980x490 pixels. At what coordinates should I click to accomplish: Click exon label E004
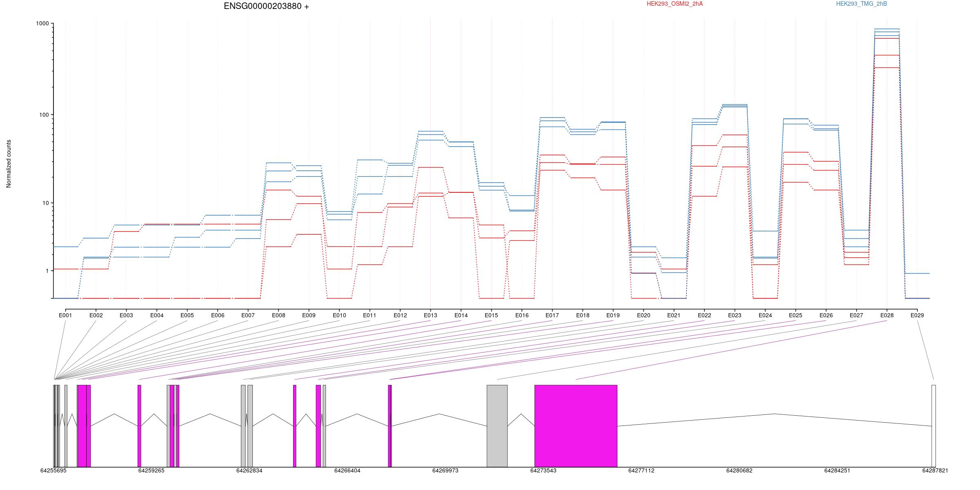tap(157, 315)
